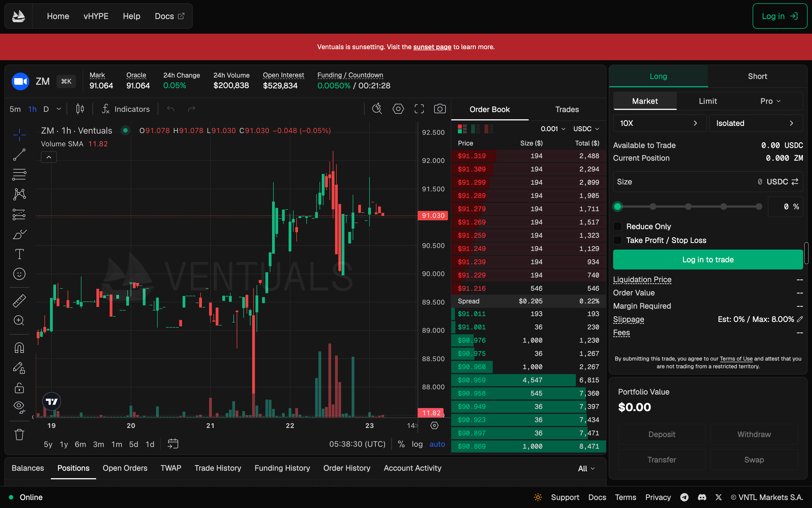The width and height of the screenshot is (812, 508).
Task: Open the 10X leverage selector
Action: pos(660,123)
